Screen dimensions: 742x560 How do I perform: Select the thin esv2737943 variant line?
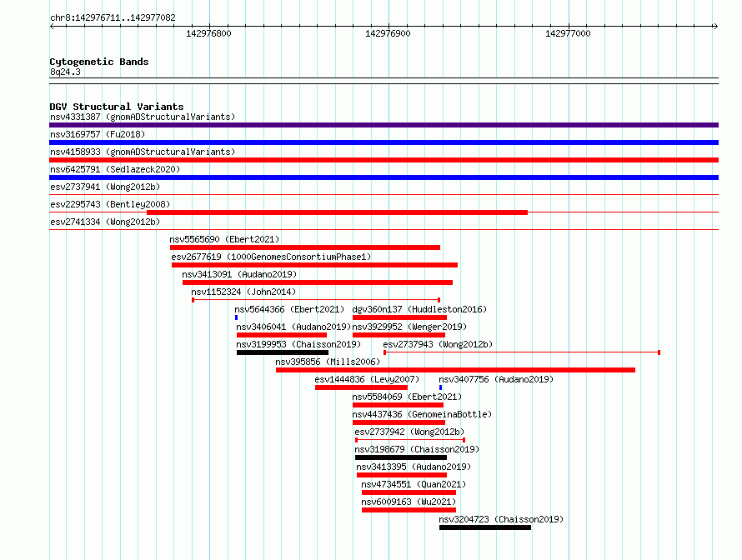tap(522, 352)
